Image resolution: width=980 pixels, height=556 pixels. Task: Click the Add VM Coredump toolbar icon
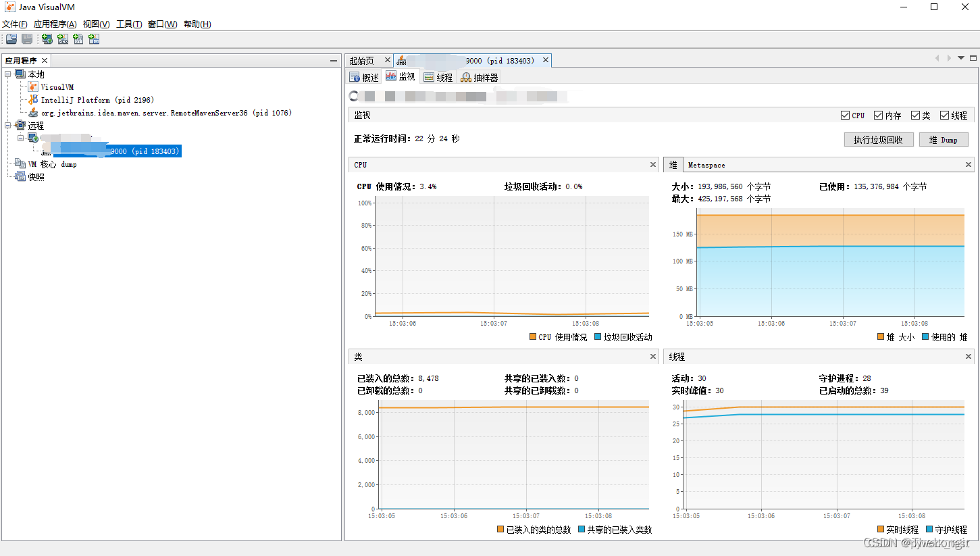(x=78, y=39)
